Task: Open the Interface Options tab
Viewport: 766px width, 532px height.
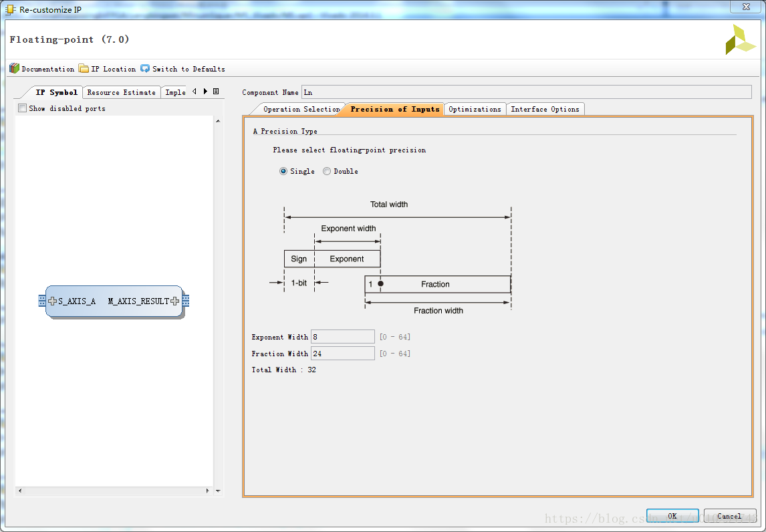Action: pos(545,109)
